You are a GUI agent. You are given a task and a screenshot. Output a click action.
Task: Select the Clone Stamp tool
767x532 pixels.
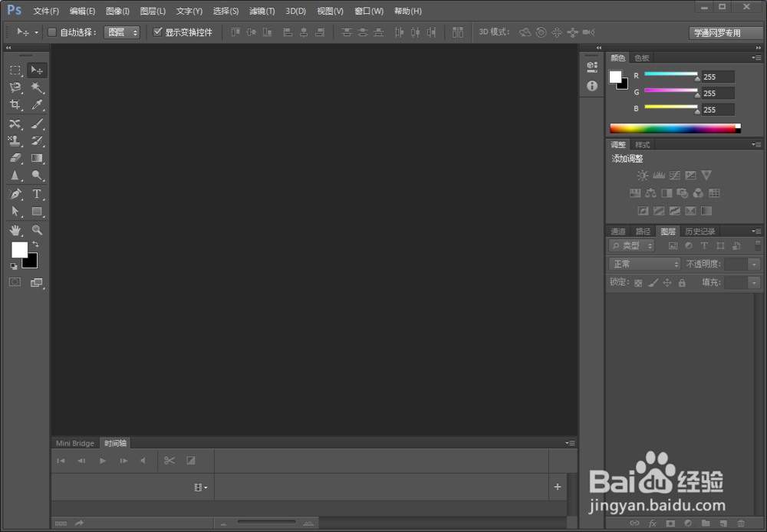pyautogui.click(x=15, y=141)
